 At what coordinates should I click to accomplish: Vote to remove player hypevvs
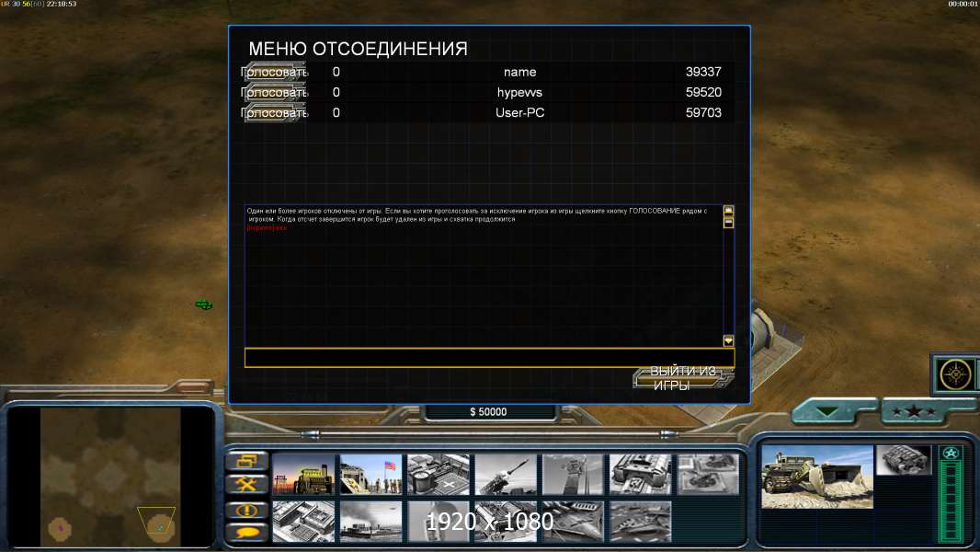pyautogui.click(x=275, y=93)
